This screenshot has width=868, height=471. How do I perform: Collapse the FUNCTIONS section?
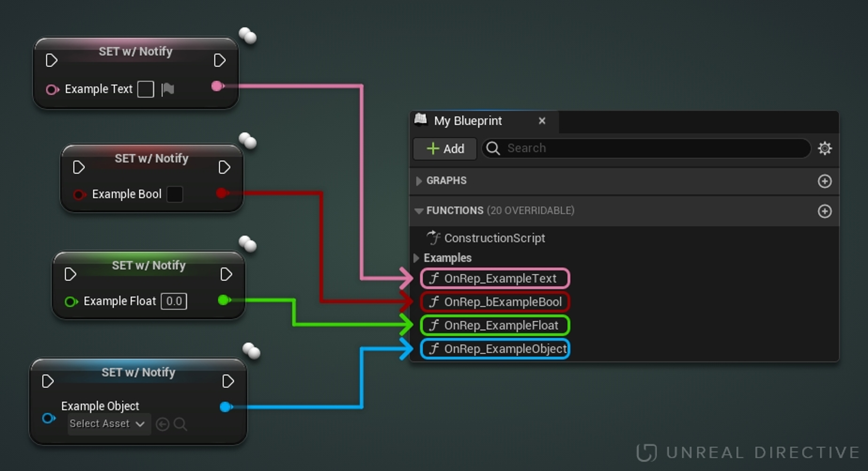[x=419, y=211]
